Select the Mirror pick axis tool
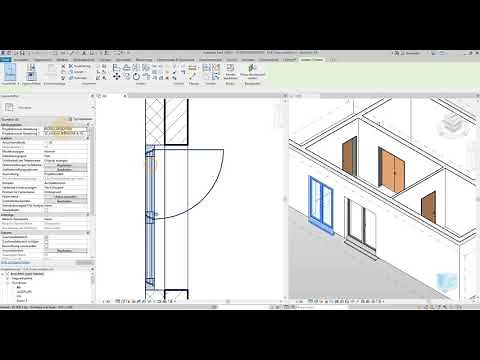Viewport: 480px width, 360px height. [136, 68]
